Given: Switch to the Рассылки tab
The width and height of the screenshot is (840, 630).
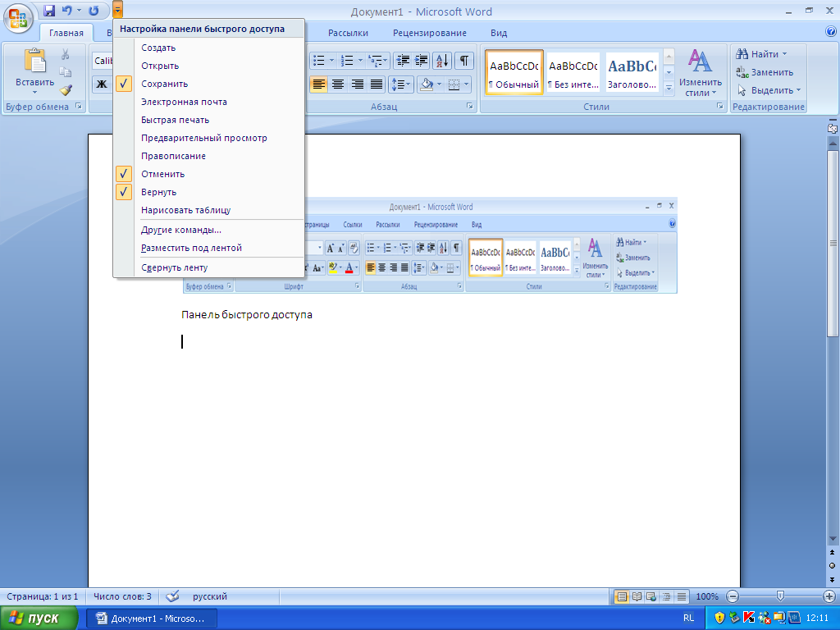Looking at the screenshot, I should [x=348, y=33].
